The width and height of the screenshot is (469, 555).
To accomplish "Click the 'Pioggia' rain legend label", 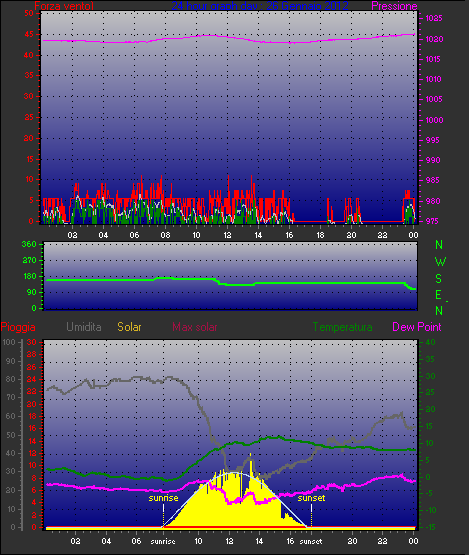I will tap(18, 327).
